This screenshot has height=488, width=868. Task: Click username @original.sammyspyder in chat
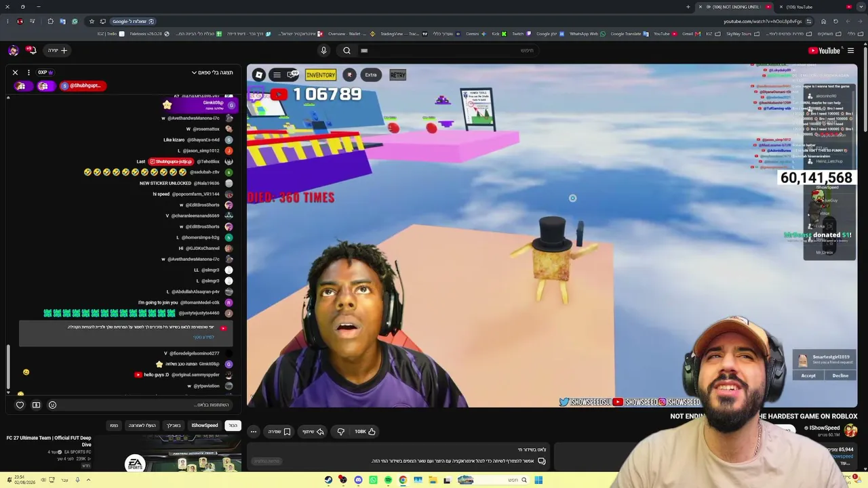195,375
